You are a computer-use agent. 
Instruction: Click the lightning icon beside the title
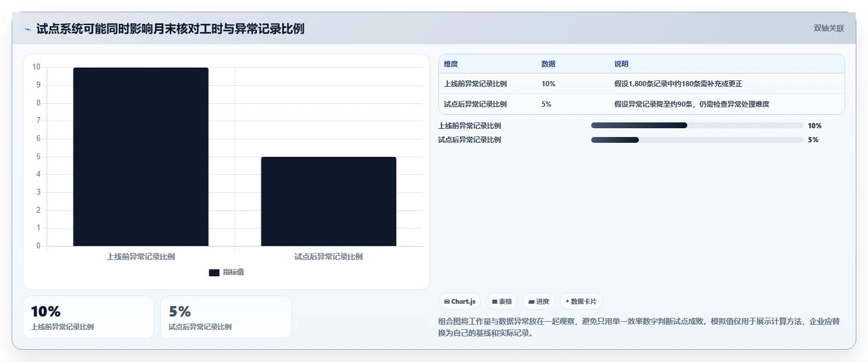(x=28, y=29)
